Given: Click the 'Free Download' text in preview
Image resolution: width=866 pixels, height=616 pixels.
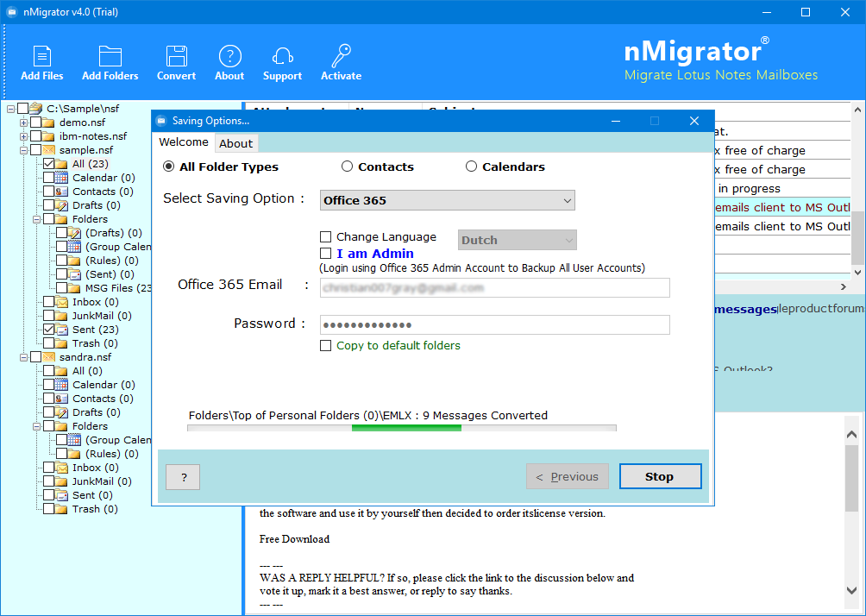Looking at the screenshot, I should 294,539.
